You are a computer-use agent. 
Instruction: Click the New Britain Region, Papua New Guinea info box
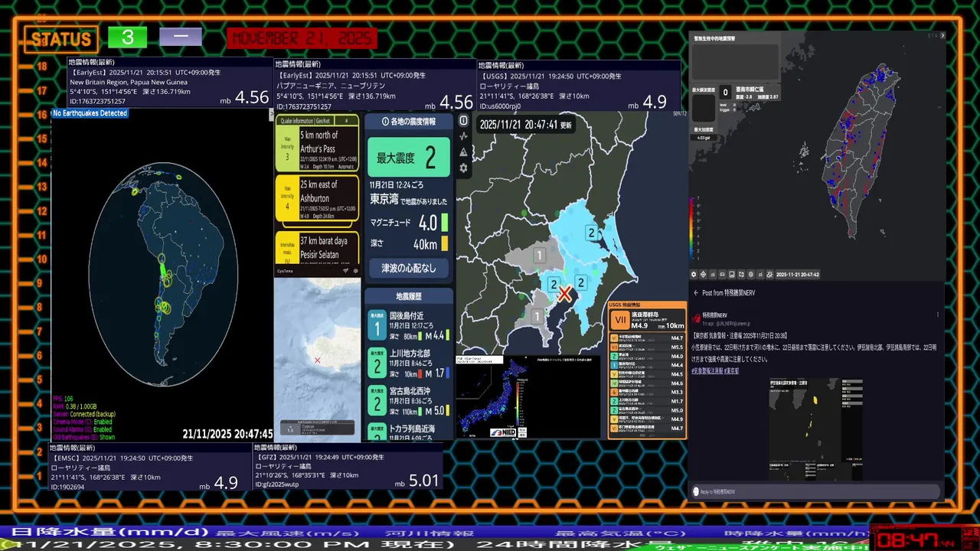point(170,83)
